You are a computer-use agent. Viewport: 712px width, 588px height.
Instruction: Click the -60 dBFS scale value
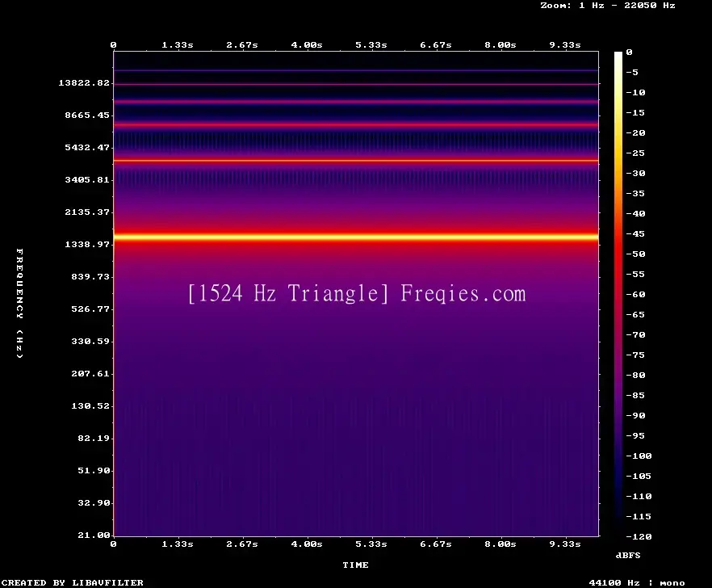click(635, 295)
